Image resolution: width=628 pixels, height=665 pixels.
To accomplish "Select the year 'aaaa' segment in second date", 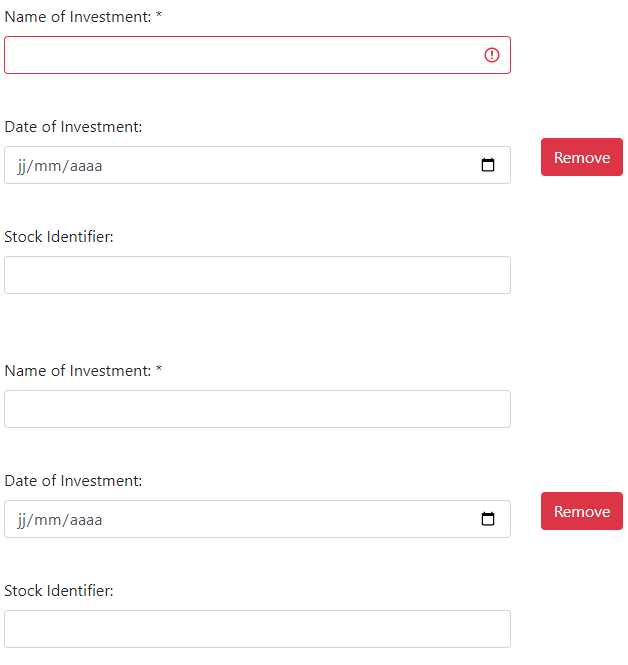I will 86,520.
